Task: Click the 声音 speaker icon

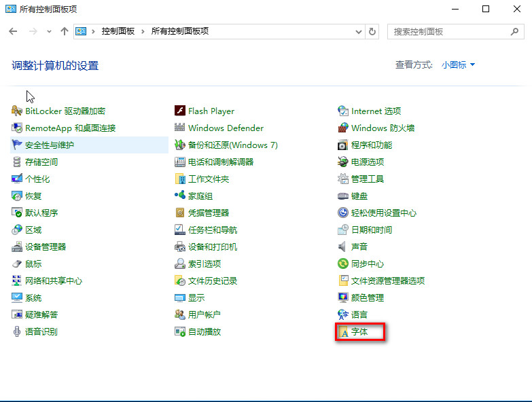Action: pos(343,246)
